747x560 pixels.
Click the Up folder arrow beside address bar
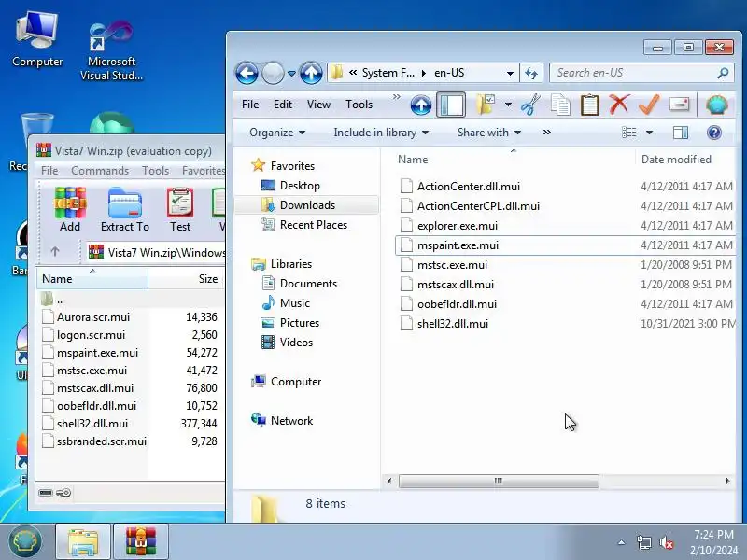(311, 74)
